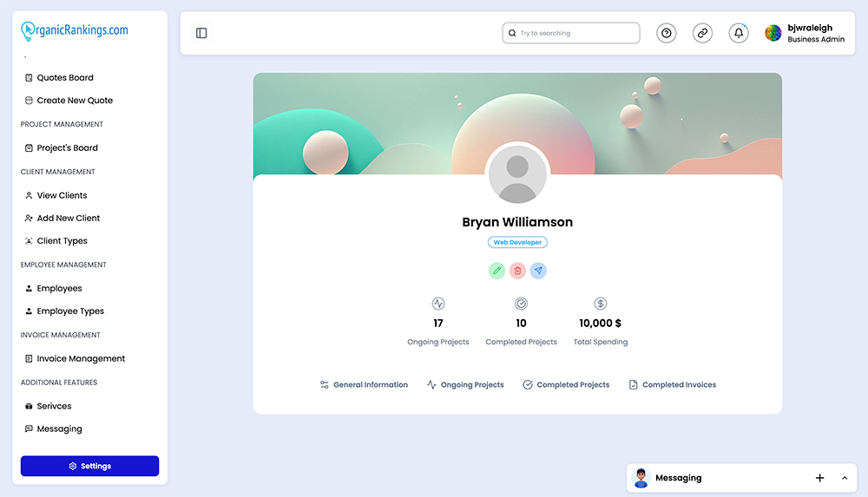Click the Completed Projects checkmark stat icon

(522, 304)
